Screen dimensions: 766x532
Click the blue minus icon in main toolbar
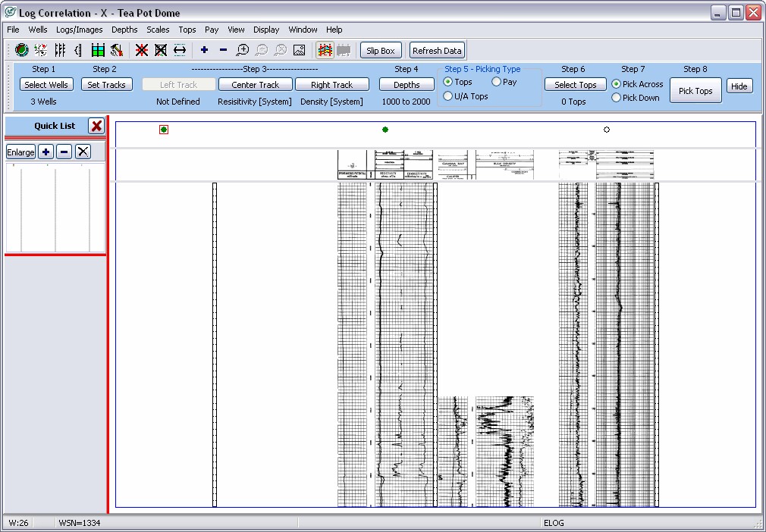point(223,51)
